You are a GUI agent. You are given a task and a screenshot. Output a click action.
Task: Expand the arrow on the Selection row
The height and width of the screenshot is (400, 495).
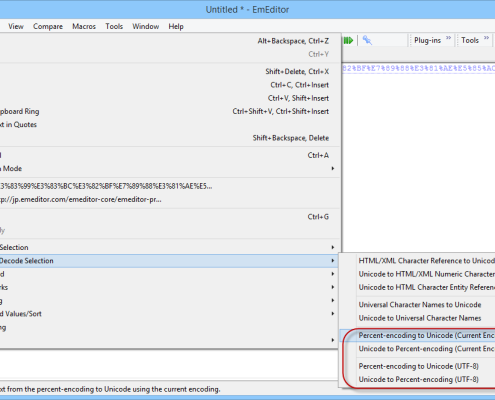tap(332, 247)
